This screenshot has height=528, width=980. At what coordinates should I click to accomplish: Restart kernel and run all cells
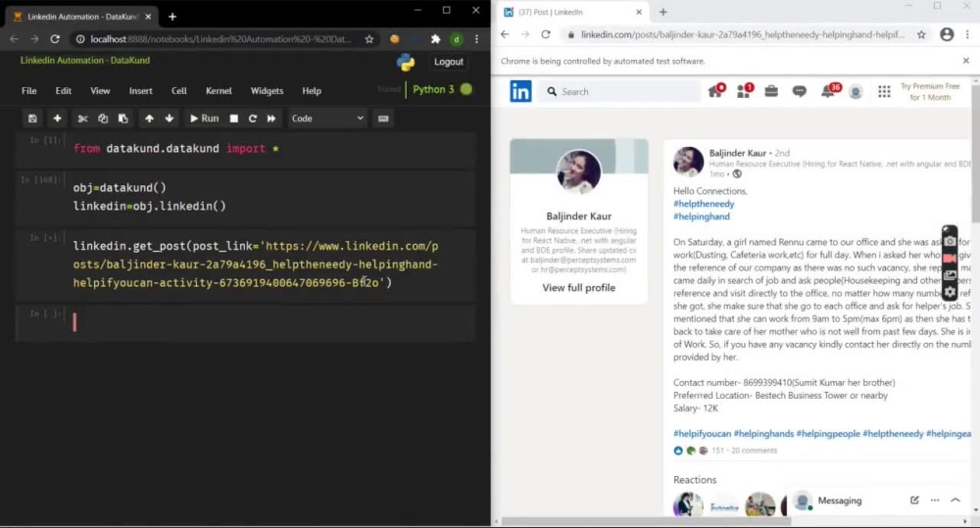[x=271, y=119]
